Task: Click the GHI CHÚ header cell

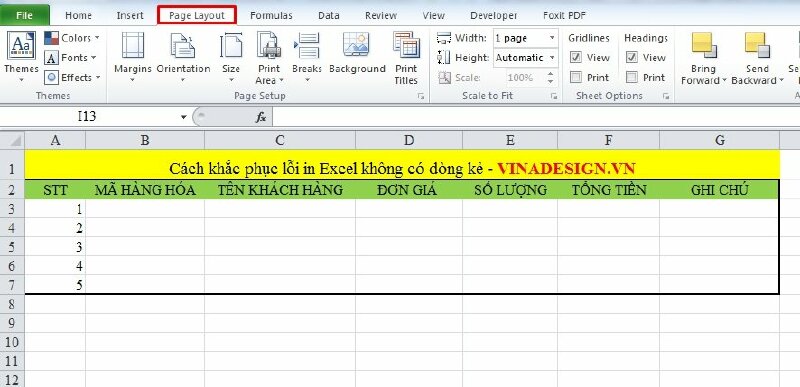Action: coord(719,190)
